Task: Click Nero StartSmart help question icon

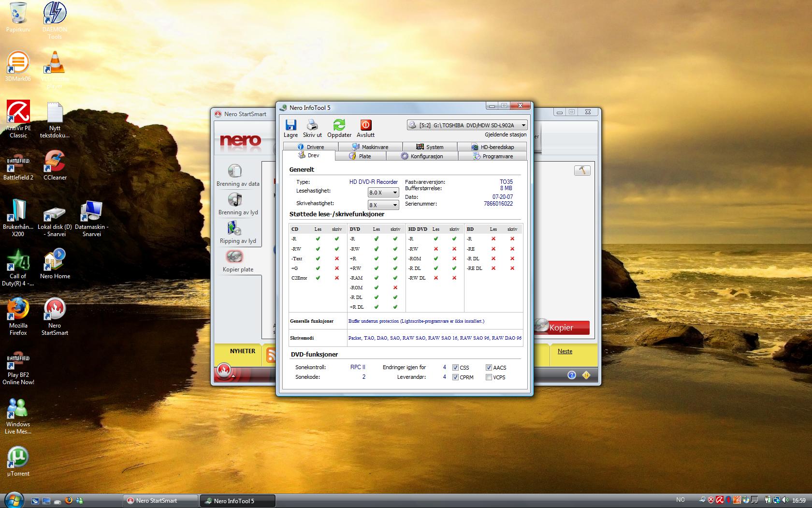Action: pos(572,375)
